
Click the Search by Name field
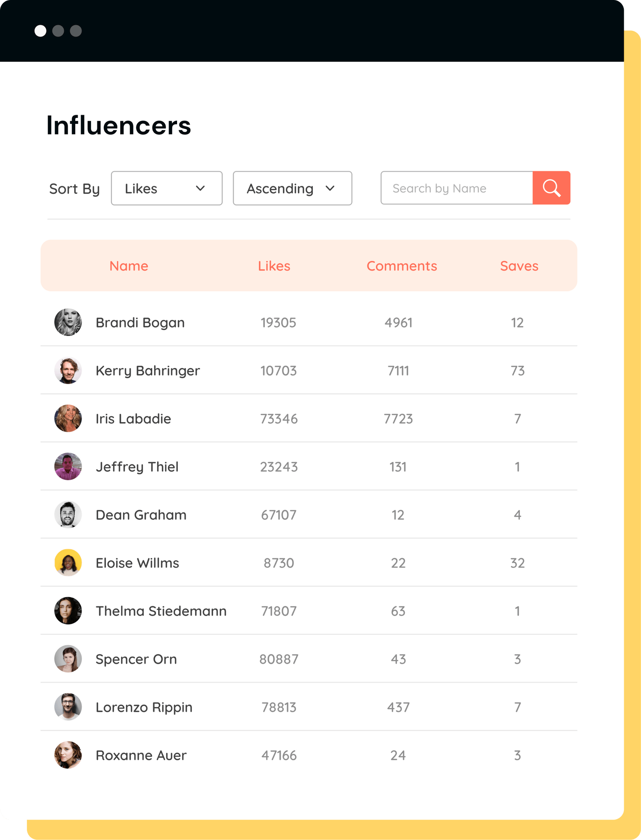coord(457,188)
